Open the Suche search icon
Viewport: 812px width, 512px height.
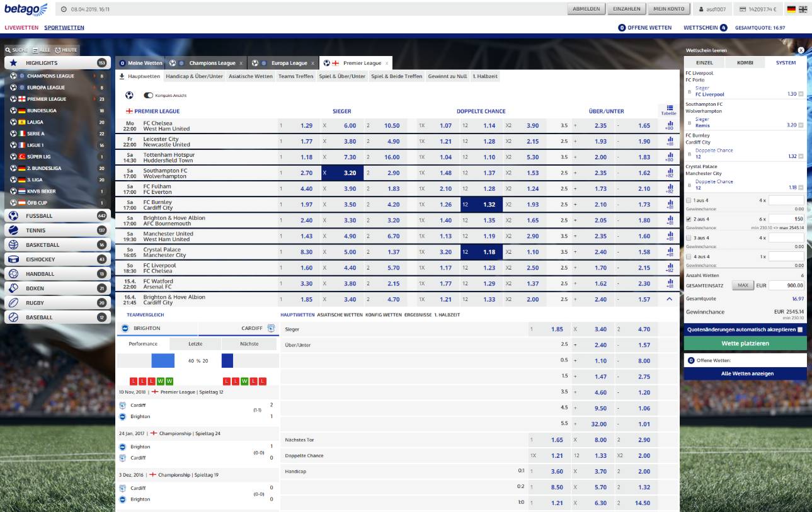(x=8, y=50)
